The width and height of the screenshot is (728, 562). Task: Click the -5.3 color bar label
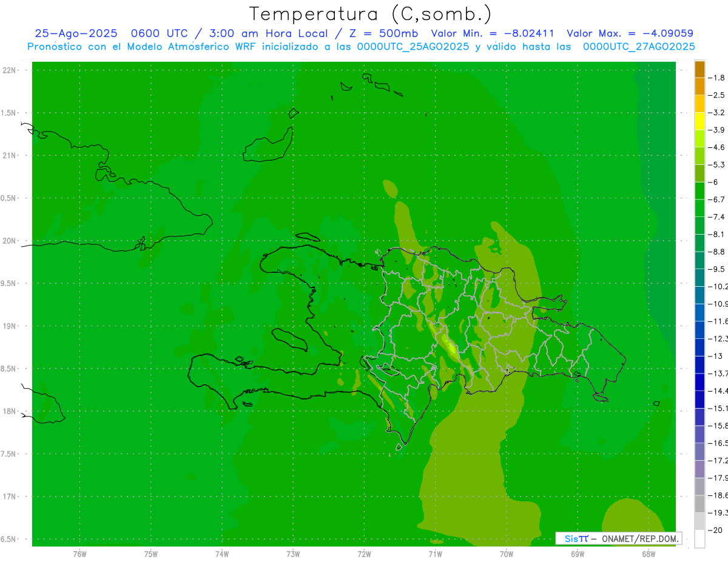[x=718, y=164]
